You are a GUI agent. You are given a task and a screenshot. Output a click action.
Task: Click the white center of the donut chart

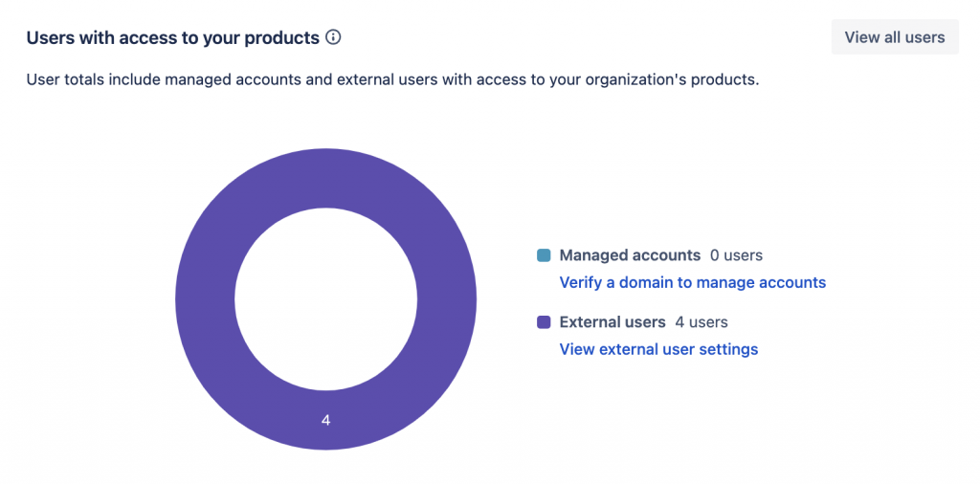325,300
